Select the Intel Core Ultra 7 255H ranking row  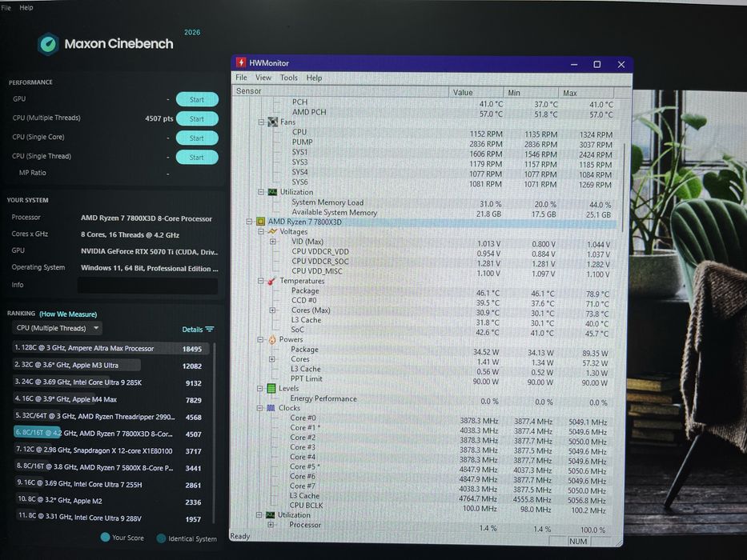110,485
